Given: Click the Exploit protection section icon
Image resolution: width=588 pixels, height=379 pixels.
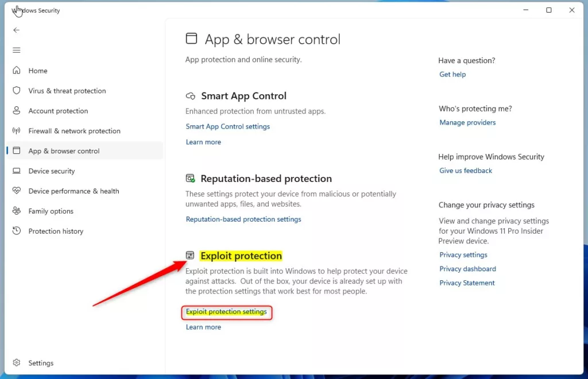Looking at the screenshot, I should click(190, 256).
